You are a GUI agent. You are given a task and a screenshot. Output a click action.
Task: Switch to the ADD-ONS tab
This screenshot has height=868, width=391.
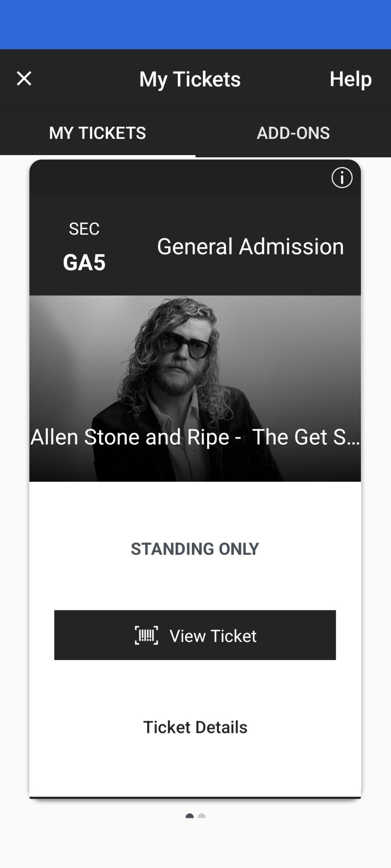(293, 133)
